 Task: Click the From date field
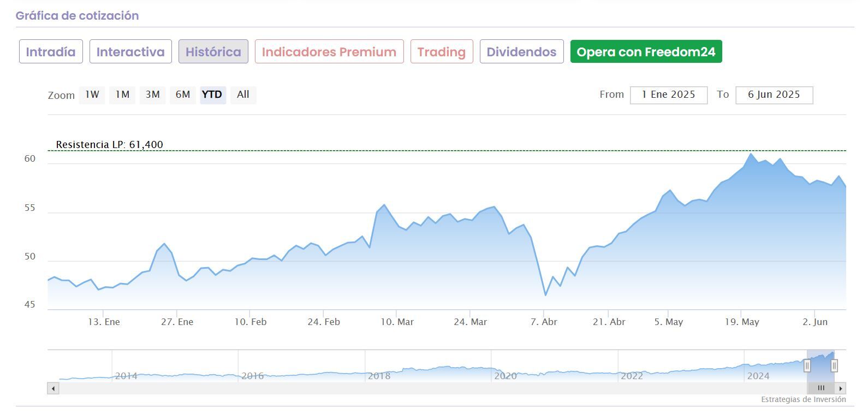pos(668,95)
